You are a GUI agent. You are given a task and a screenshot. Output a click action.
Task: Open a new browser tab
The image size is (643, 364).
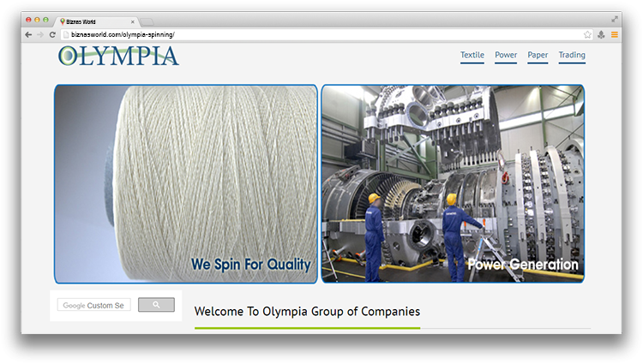[x=147, y=21]
